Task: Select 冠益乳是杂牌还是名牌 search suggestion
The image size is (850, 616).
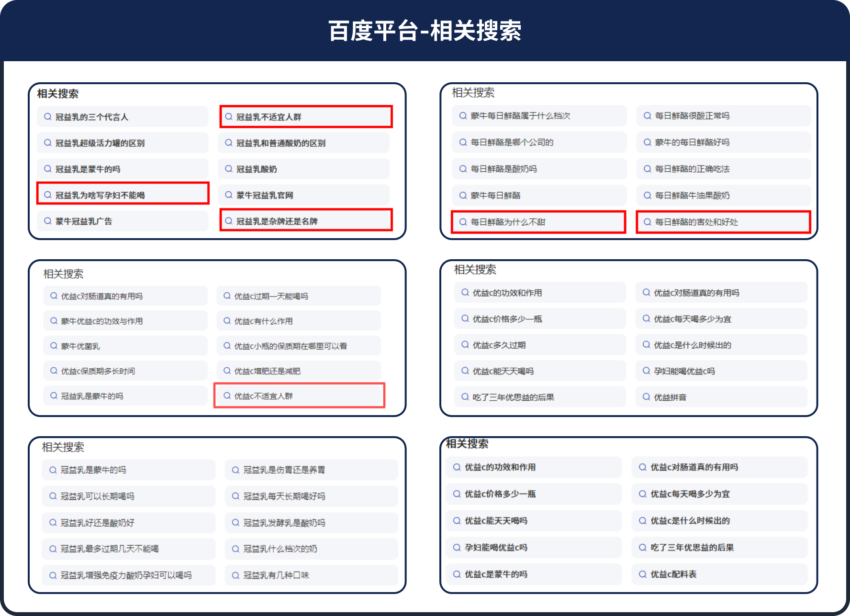Action: point(306,221)
